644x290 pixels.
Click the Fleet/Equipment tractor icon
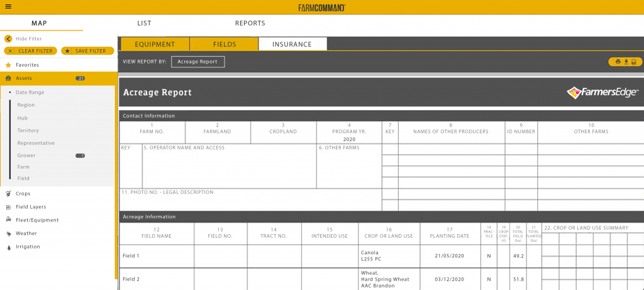(8, 220)
